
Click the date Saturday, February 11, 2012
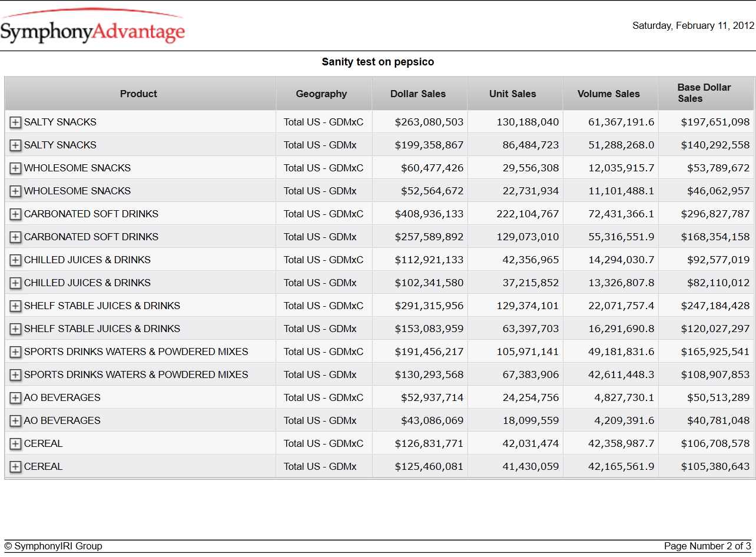pos(694,26)
